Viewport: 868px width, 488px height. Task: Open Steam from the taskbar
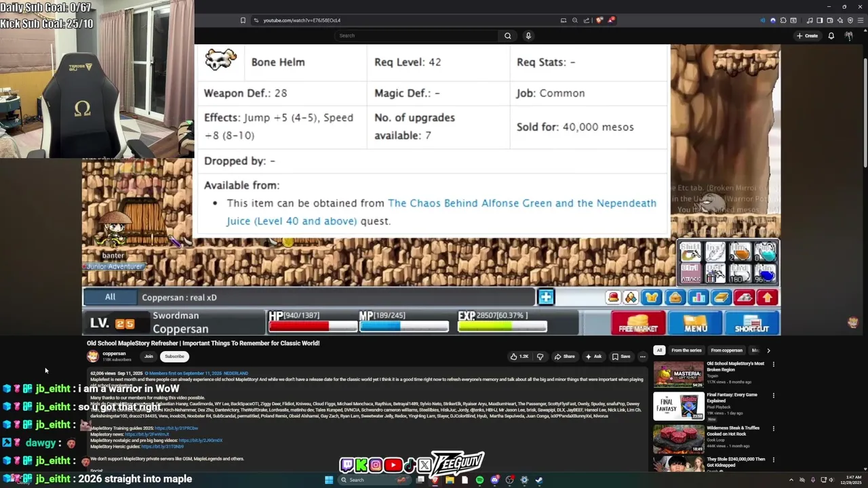coord(539,480)
